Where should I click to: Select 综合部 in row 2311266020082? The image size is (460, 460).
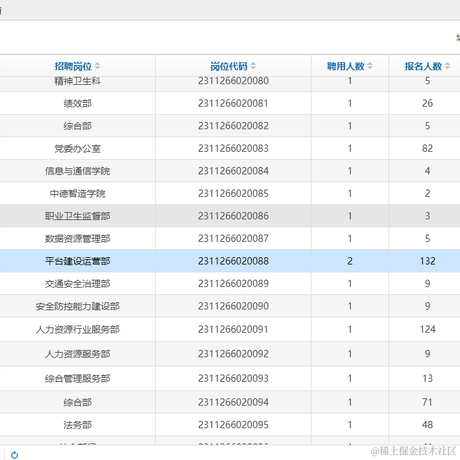click(x=78, y=126)
